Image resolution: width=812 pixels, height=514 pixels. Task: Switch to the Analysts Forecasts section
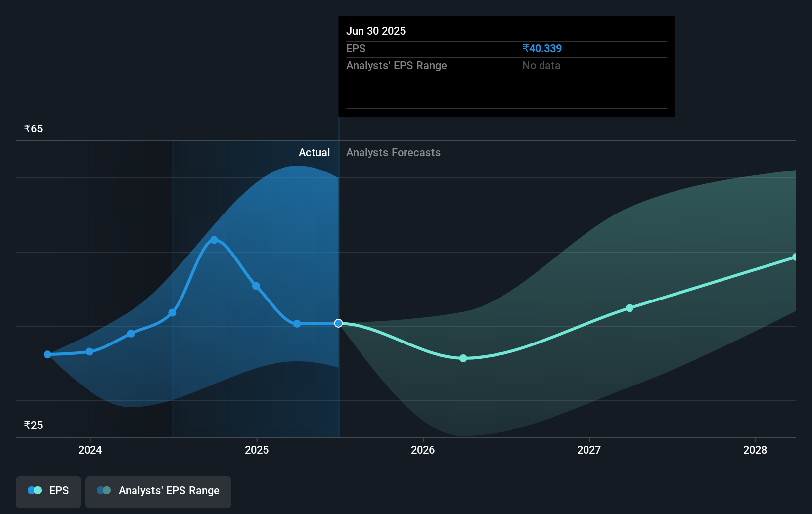pos(393,152)
